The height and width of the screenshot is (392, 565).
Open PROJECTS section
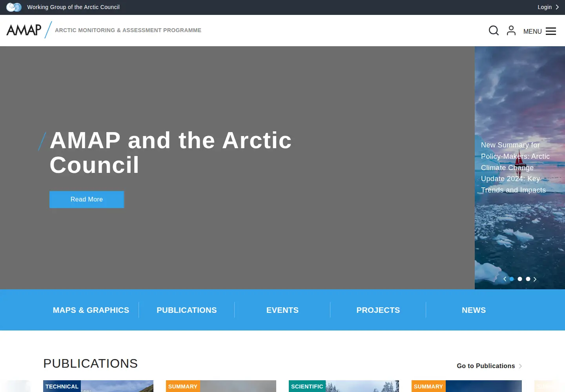[x=378, y=310]
